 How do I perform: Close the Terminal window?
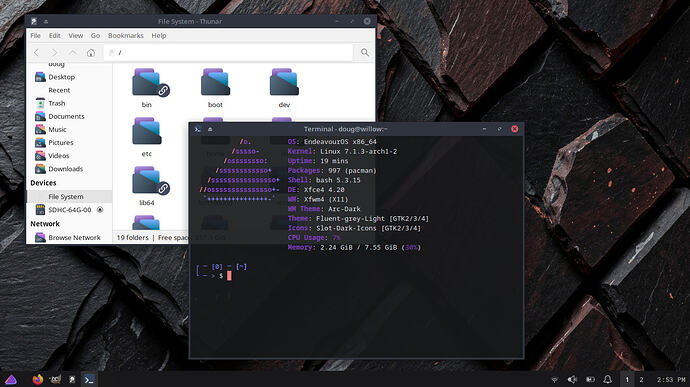[x=514, y=129]
